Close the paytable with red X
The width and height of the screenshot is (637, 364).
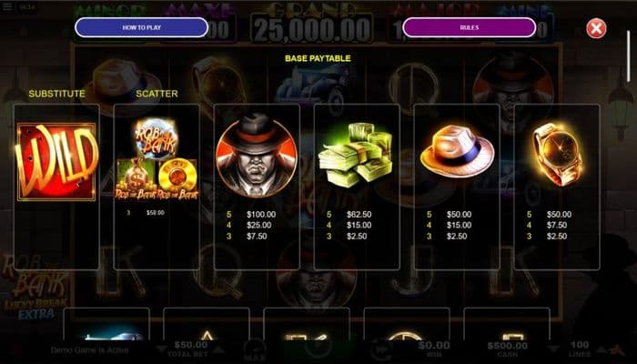pyautogui.click(x=596, y=28)
